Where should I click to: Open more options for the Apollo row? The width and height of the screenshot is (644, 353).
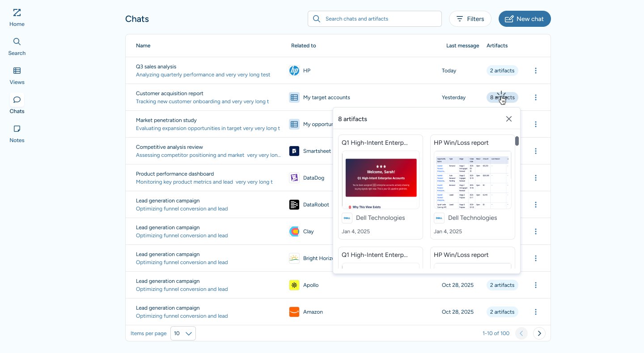536,285
